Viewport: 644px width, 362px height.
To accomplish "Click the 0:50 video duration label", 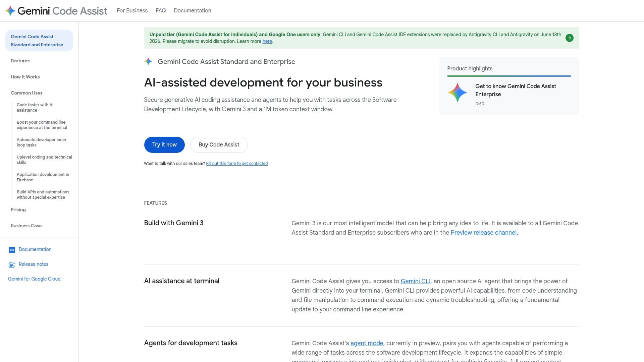I will pos(480,104).
